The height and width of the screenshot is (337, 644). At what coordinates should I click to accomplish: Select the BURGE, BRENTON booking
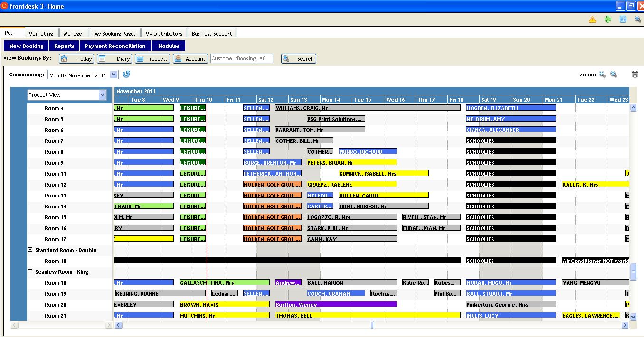[x=272, y=162]
